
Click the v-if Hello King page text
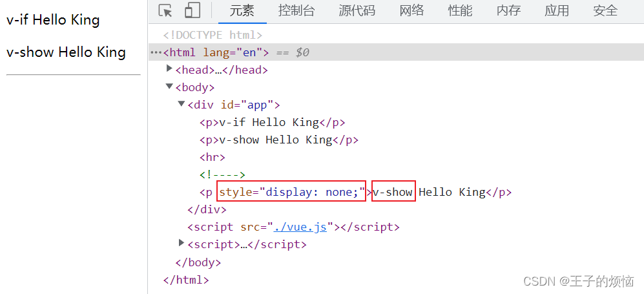tap(53, 20)
